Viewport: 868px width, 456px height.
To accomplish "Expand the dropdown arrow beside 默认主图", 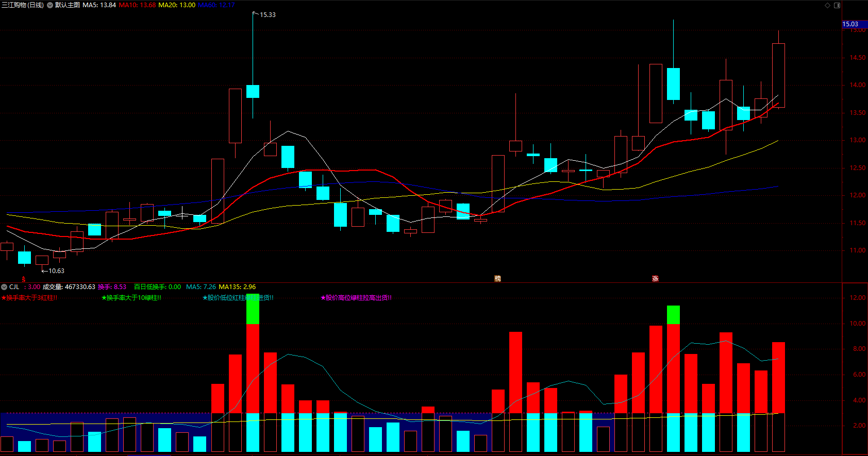I will [x=50, y=5].
